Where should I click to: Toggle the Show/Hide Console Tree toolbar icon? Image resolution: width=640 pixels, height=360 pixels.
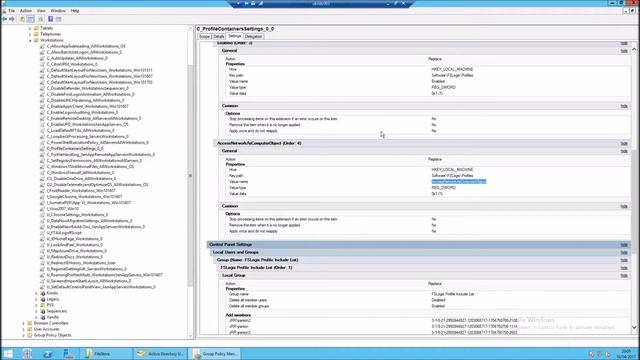pos(31,19)
